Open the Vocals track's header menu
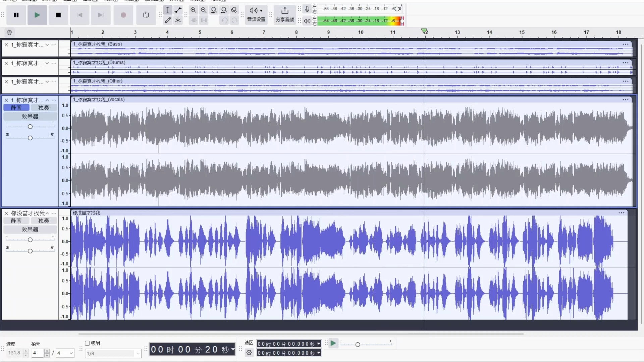Viewport: 644px width, 362px height. 54,100
